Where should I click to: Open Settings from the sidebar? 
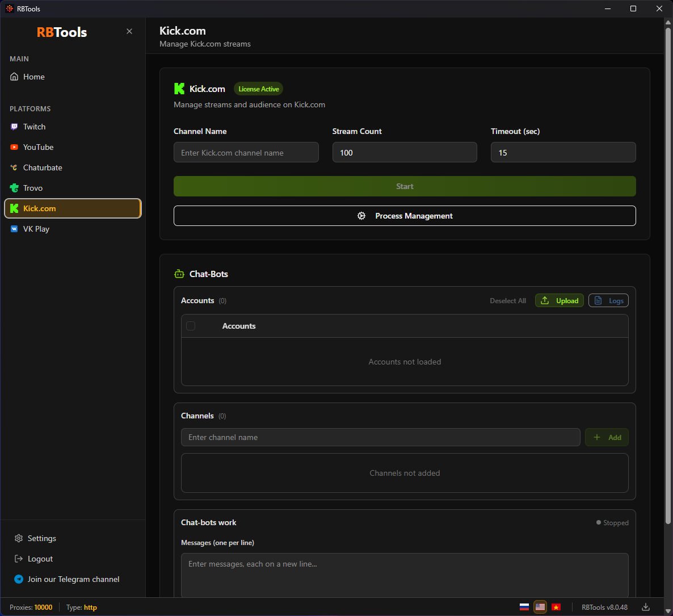(x=41, y=538)
